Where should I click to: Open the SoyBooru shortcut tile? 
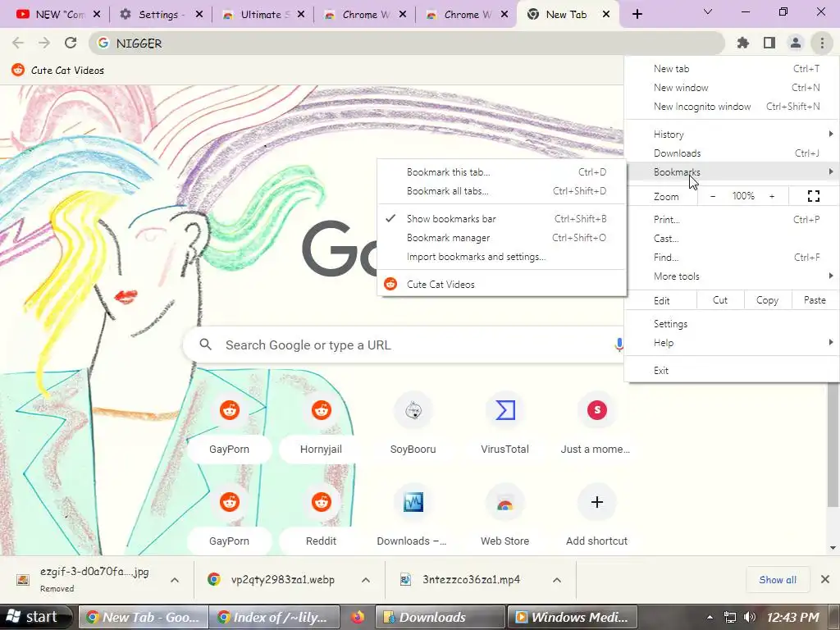[413, 426]
